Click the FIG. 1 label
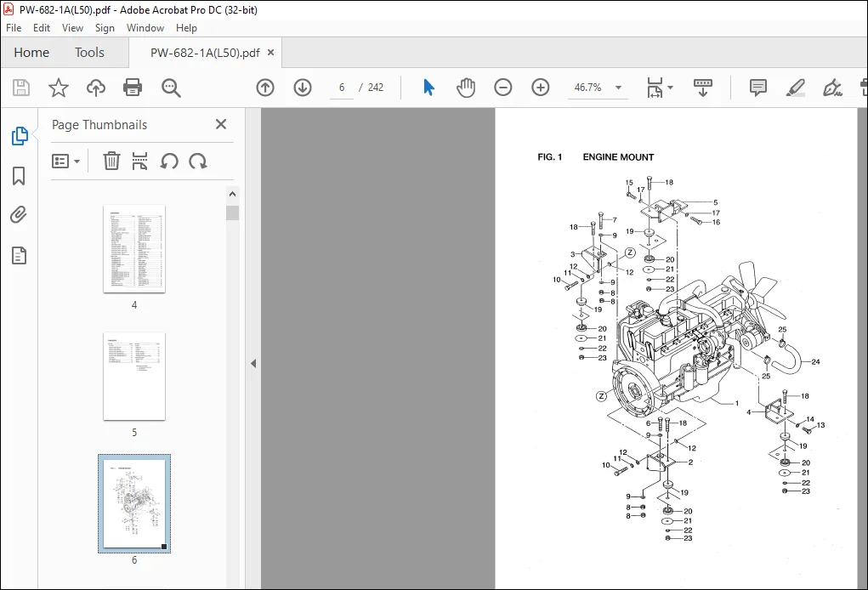Image resolution: width=868 pixels, height=590 pixels. (550, 157)
